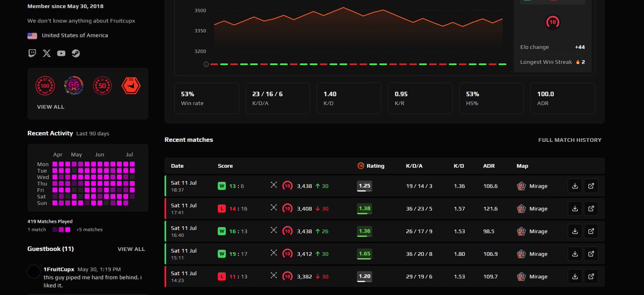View all Guestbook entries
Screen dimensions: 644x295
point(131,249)
